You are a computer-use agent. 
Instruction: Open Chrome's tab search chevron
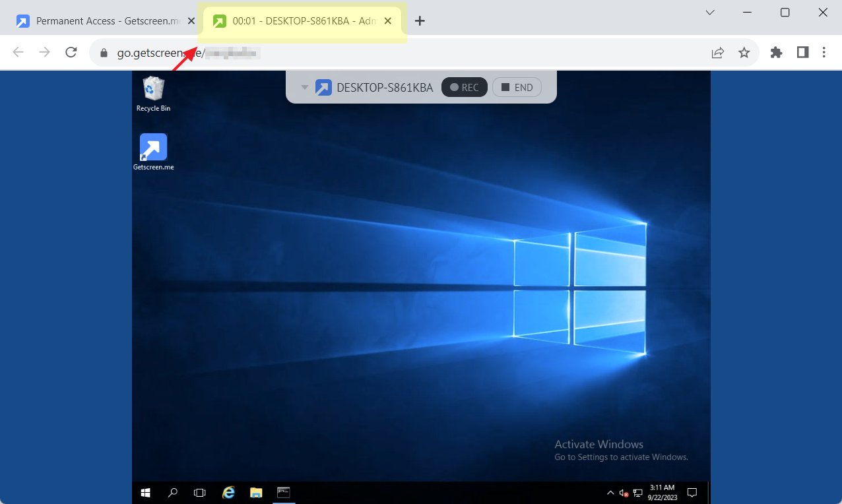(x=710, y=13)
